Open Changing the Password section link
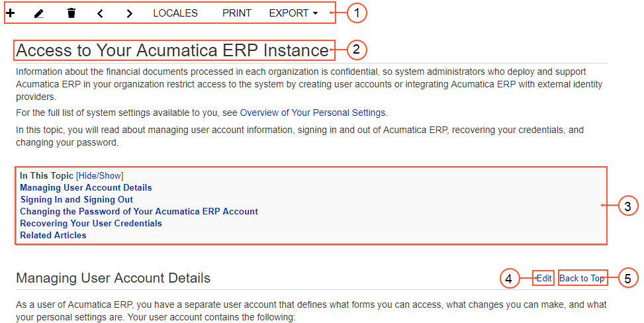This screenshot has height=323, width=644. (139, 212)
